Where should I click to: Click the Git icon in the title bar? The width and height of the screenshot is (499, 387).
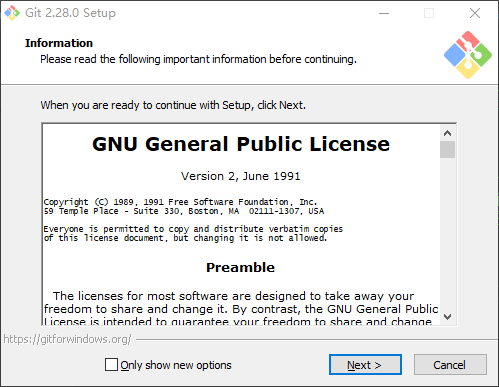coord(12,13)
